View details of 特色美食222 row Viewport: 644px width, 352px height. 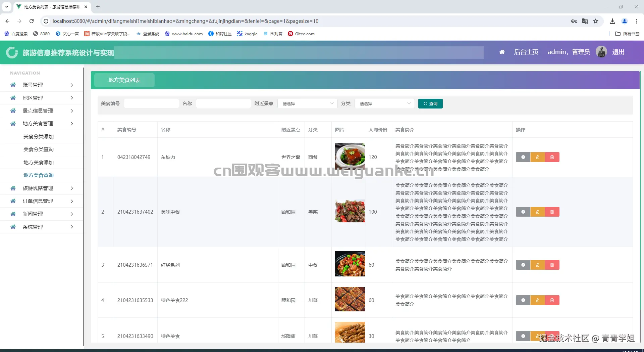pyautogui.click(x=523, y=300)
